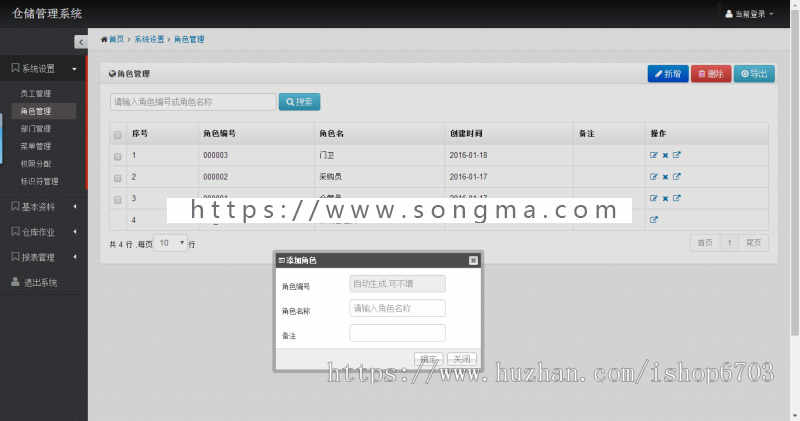Click the role name 门卫
This screenshot has height=421, width=800.
(327, 155)
